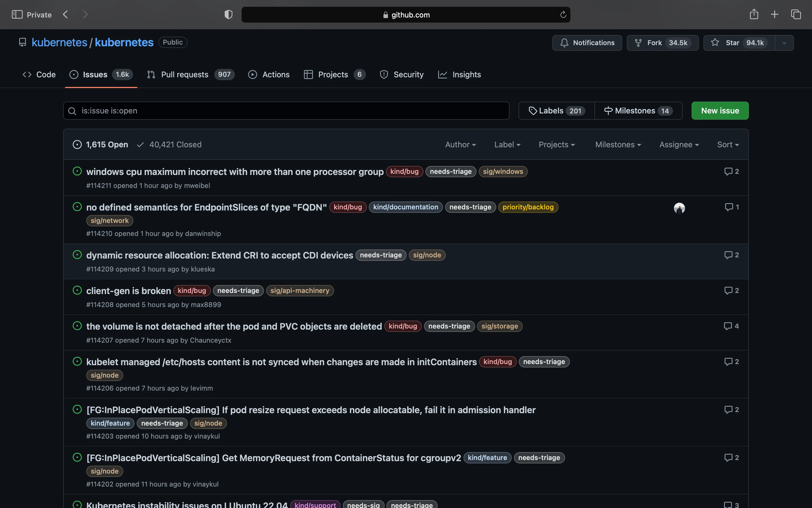Expand the Author filter dropdown

tap(460, 144)
